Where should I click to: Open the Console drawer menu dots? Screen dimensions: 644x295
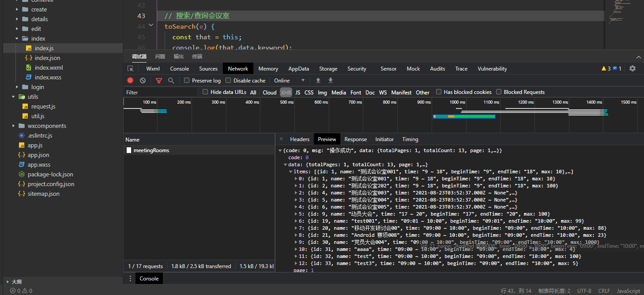tap(130, 279)
